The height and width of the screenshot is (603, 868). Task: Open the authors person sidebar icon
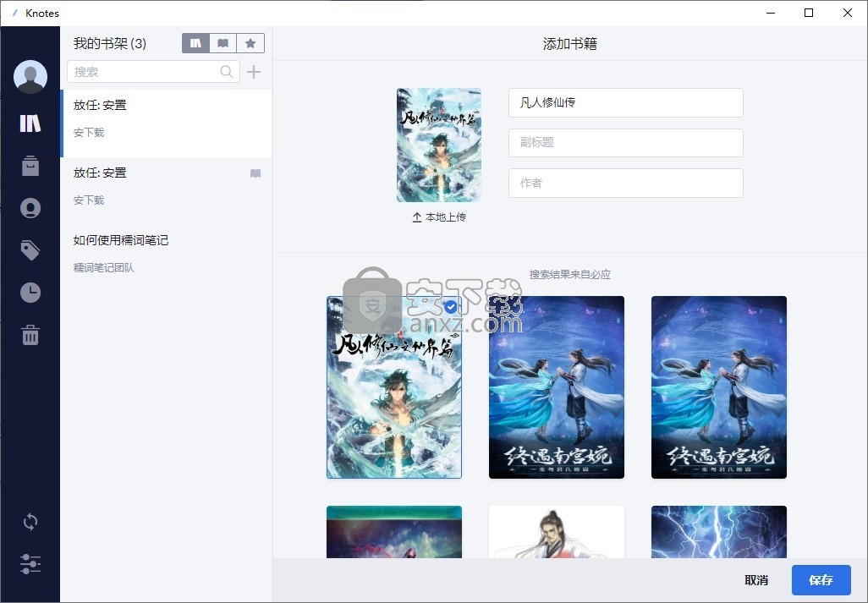click(30, 208)
